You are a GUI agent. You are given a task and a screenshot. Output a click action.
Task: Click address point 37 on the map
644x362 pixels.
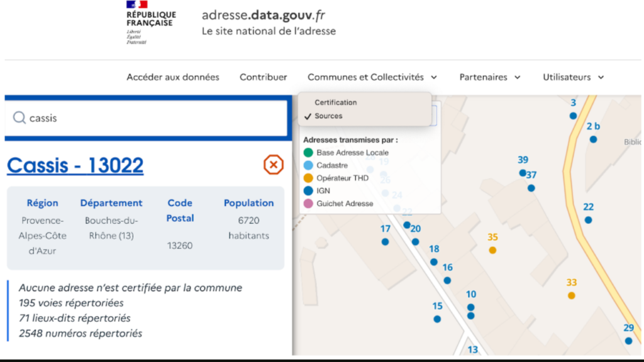coord(531,188)
